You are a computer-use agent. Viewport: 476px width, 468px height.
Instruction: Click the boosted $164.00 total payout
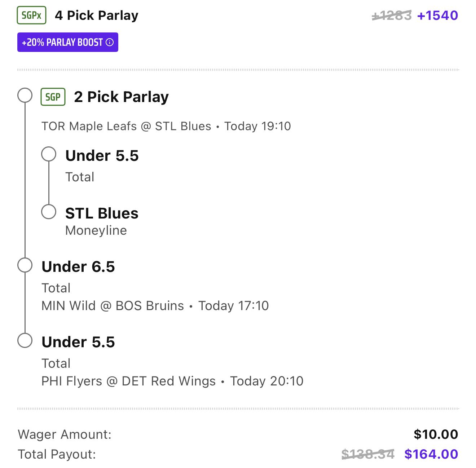(431, 454)
